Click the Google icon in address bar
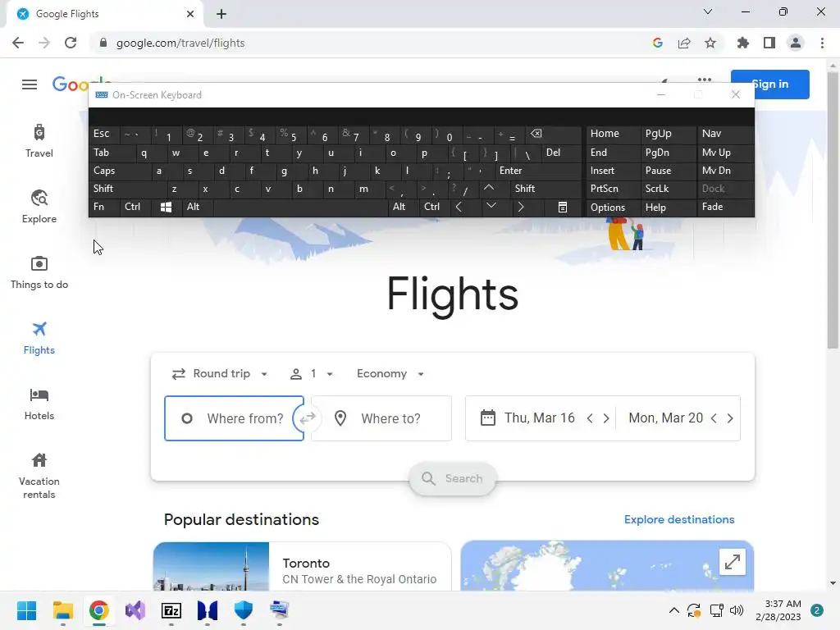The height and width of the screenshot is (630, 840). (x=658, y=43)
